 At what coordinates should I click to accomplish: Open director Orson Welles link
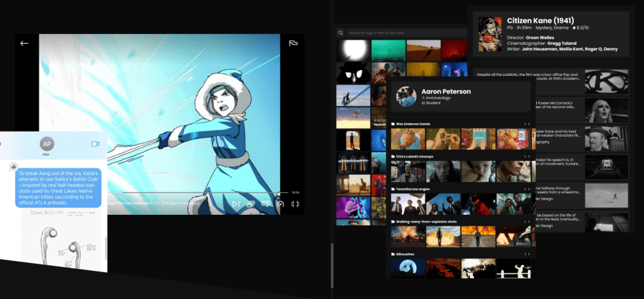540,38
